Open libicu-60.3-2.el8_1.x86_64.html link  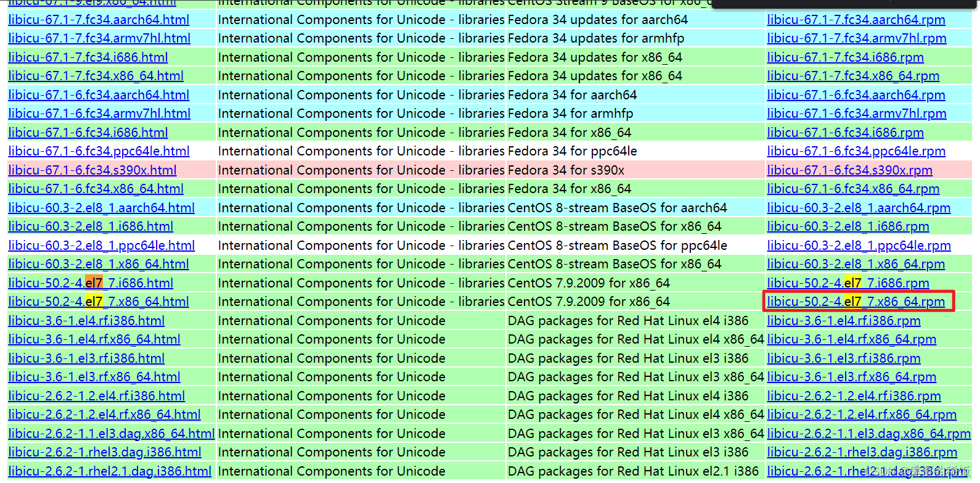click(x=99, y=264)
